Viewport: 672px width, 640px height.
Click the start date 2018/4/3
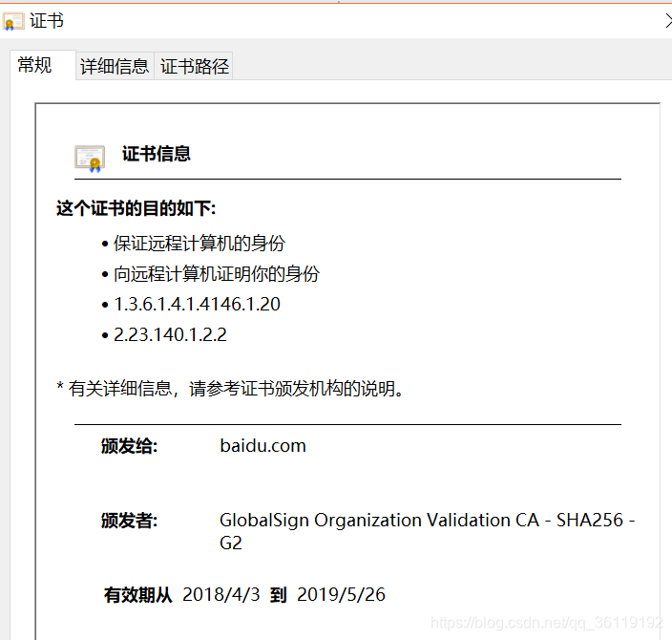(x=221, y=594)
